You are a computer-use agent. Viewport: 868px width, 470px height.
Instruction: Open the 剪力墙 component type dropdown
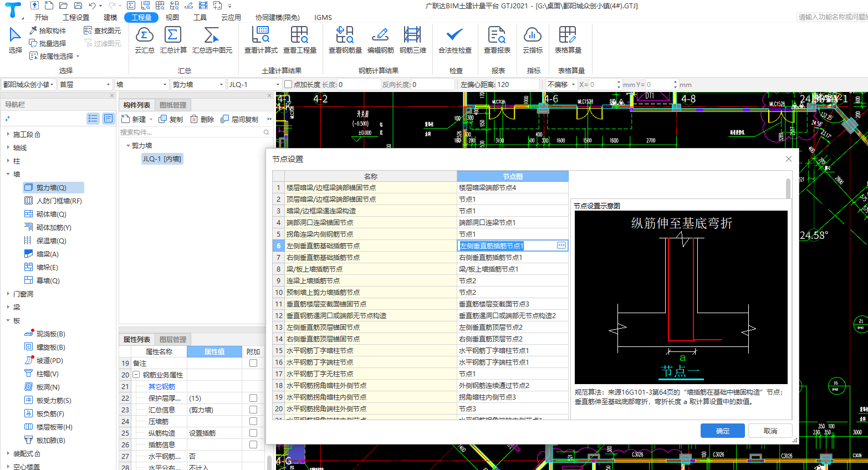click(197, 84)
